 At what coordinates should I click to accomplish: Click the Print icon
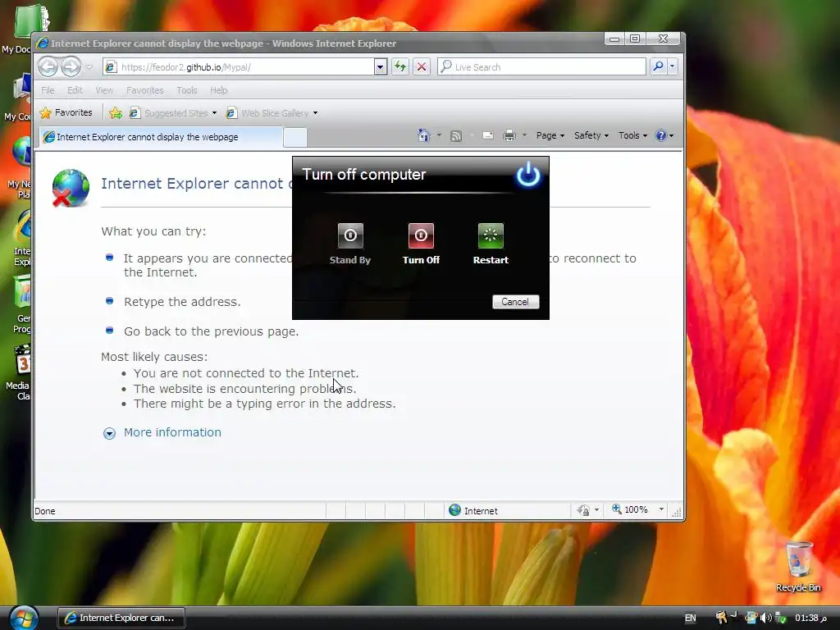tap(509, 135)
